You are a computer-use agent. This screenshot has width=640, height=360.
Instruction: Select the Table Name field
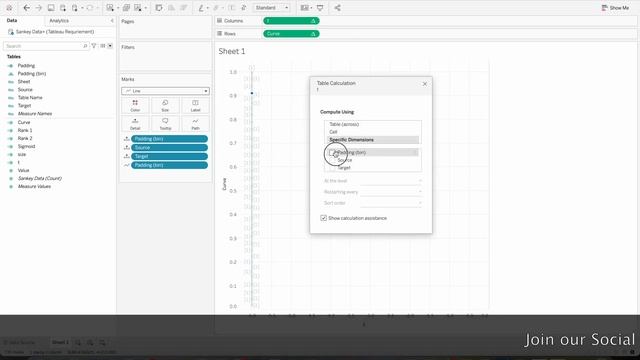coord(30,98)
